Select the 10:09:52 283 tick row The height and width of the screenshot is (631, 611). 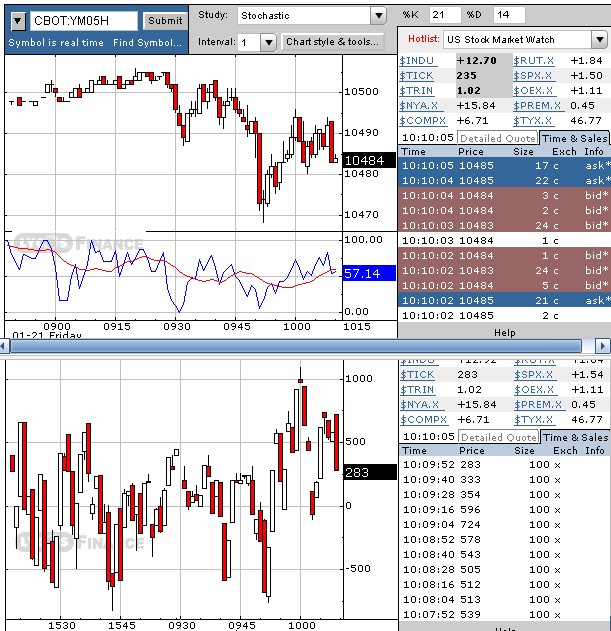tap(504, 464)
